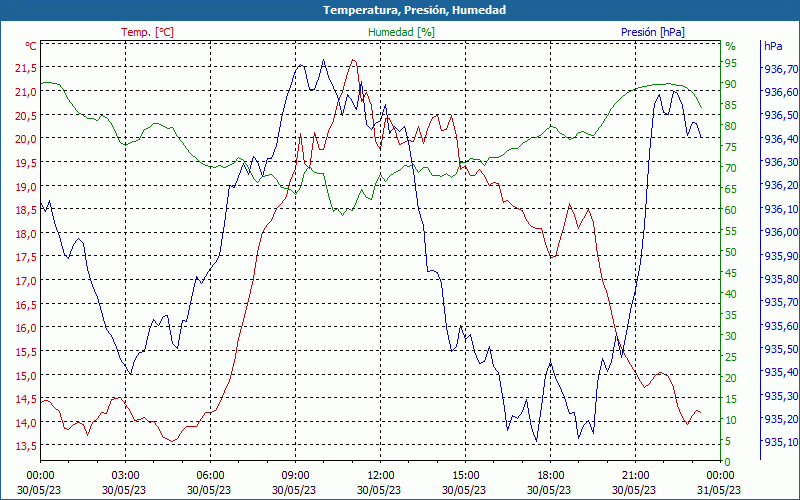Click the 935,10 pressure axis value
800x500 pixels.
[x=780, y=442]
